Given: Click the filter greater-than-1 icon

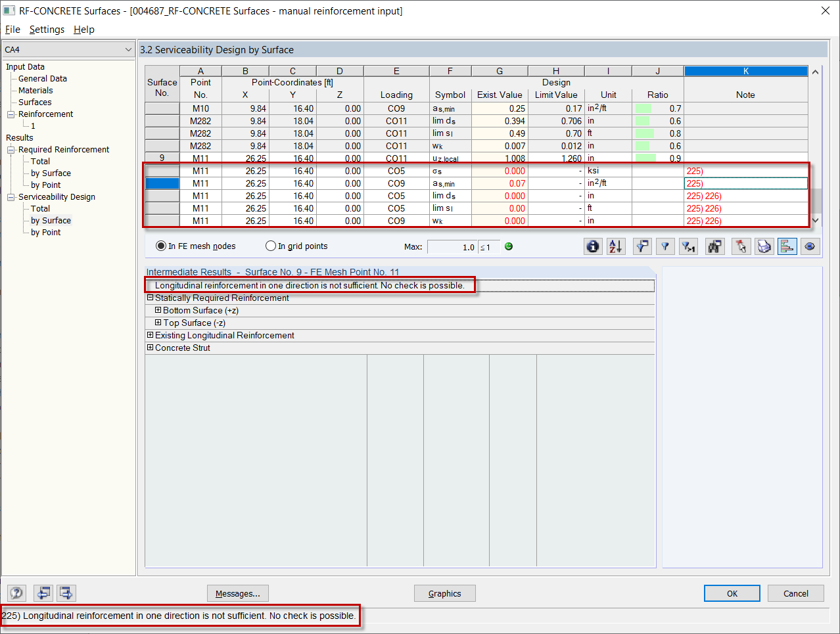Looking at the screenshot, I should coord(688,246).
